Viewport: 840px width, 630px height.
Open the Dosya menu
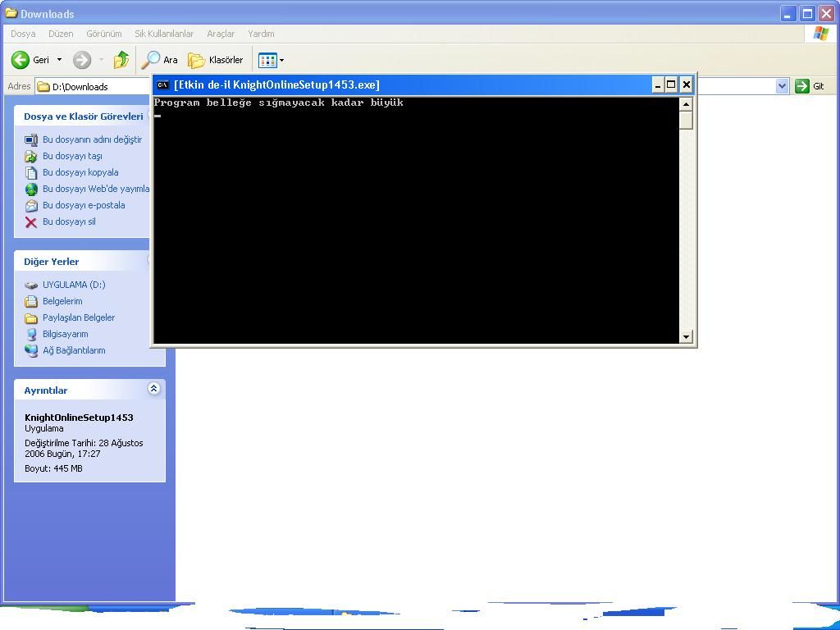click(23, 34)
